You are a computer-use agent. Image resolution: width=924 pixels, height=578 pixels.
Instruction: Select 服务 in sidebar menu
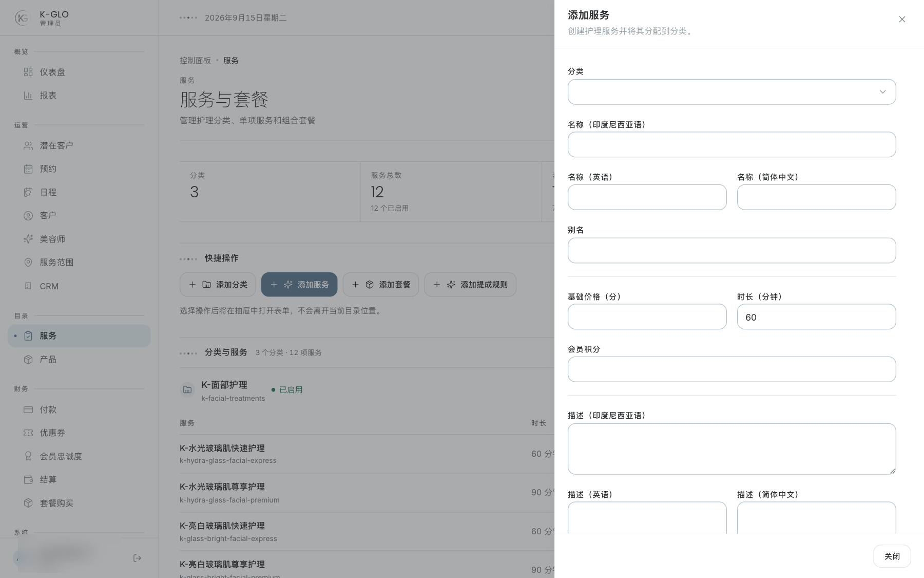pos(79,336)
